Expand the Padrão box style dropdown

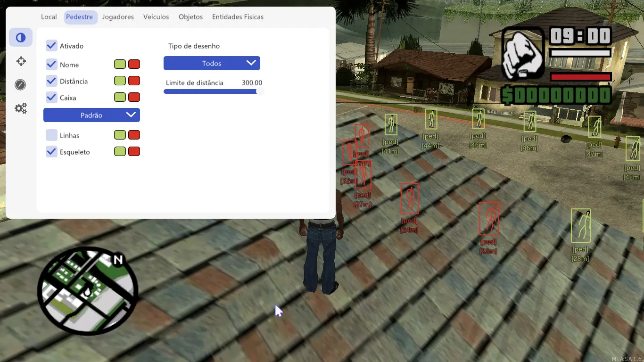(x=91, y=115)
